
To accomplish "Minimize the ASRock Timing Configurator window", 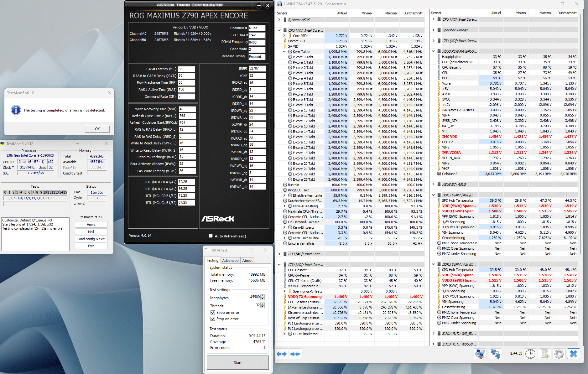I will pos(259,5).
